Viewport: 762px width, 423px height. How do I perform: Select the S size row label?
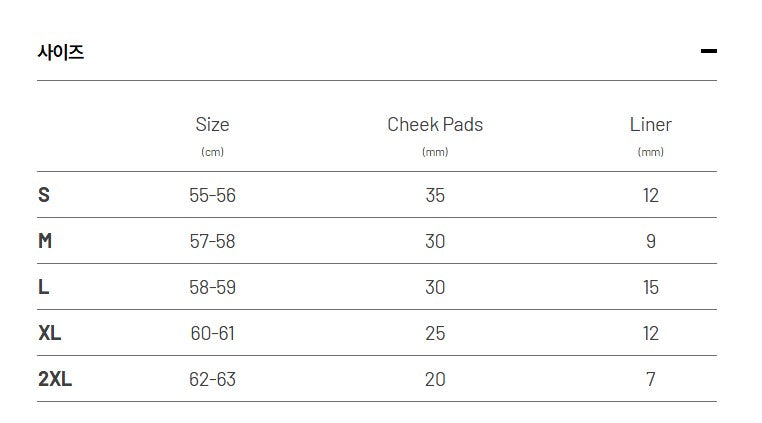click(44, 195)
